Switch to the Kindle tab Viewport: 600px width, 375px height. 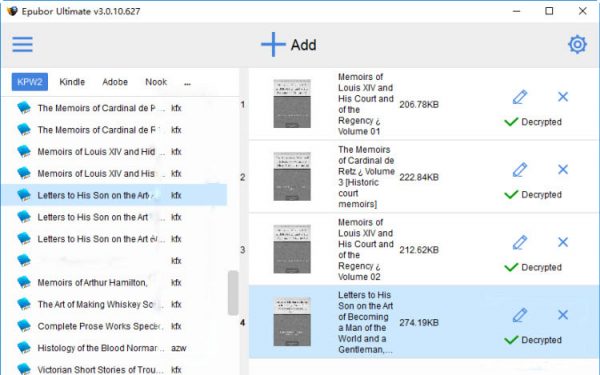72,82
